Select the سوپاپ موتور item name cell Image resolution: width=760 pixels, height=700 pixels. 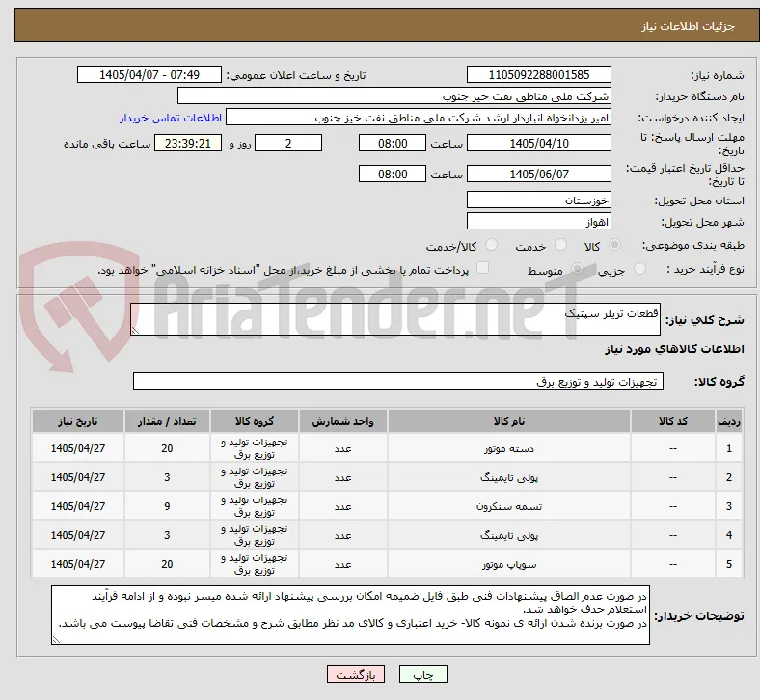coord(509,564)
